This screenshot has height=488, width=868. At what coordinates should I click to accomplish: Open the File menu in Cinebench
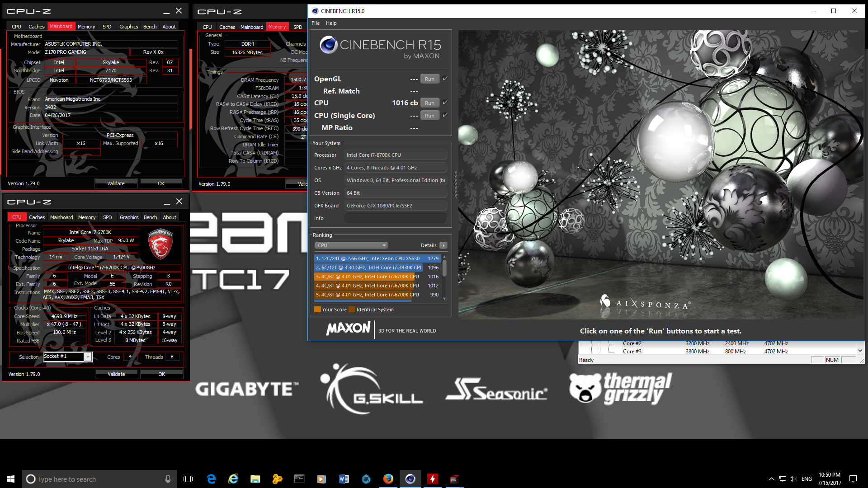click(x=316, y=23)
